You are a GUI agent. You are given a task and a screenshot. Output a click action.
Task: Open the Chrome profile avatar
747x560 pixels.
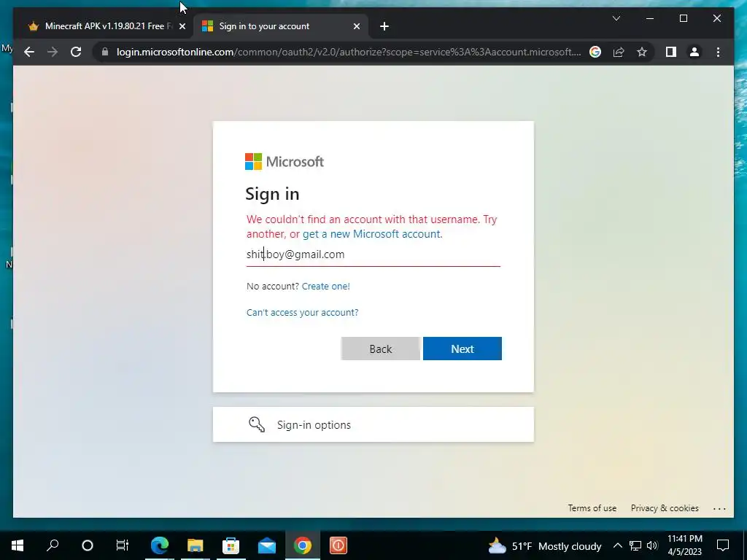click(694, 52)
